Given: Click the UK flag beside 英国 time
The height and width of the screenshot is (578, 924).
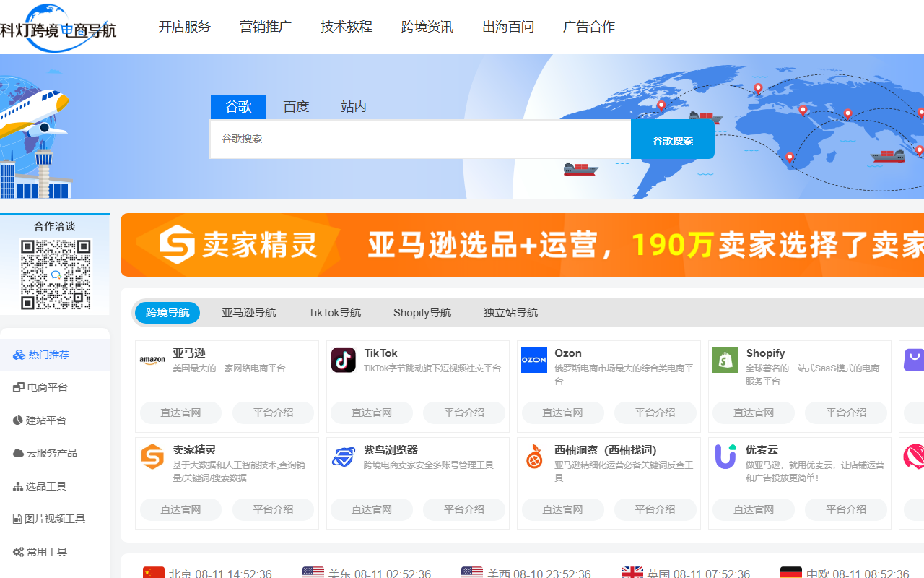Looking at the screenshot, I should 632,573.
